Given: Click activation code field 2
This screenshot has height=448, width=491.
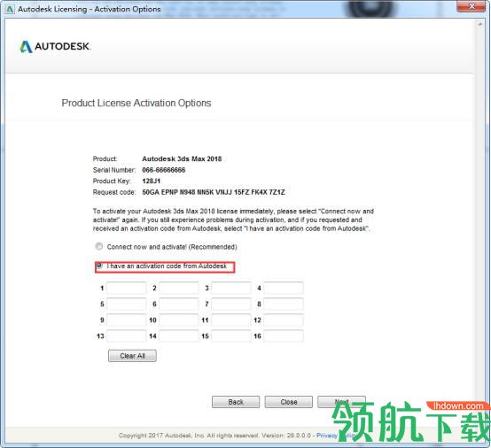Looking at the screenshot, I should click(179, 288).
